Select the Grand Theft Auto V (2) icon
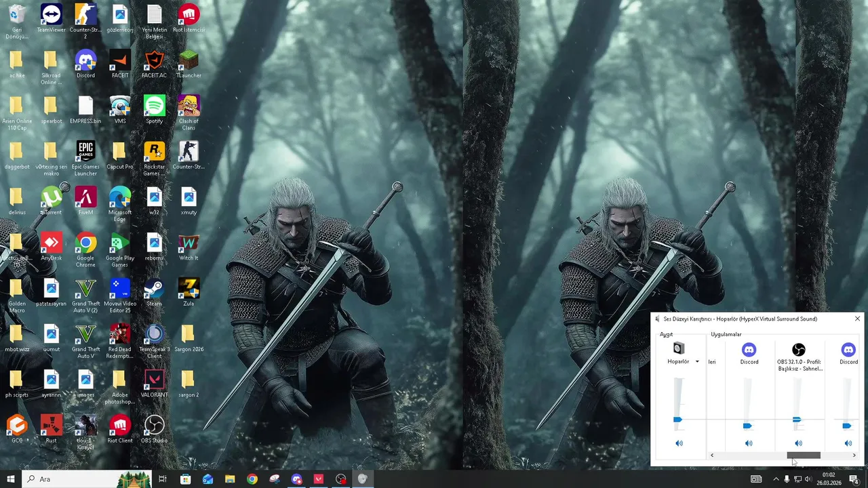Image resolution: width=868 pixels, height=488 pixels. point(85,296)
